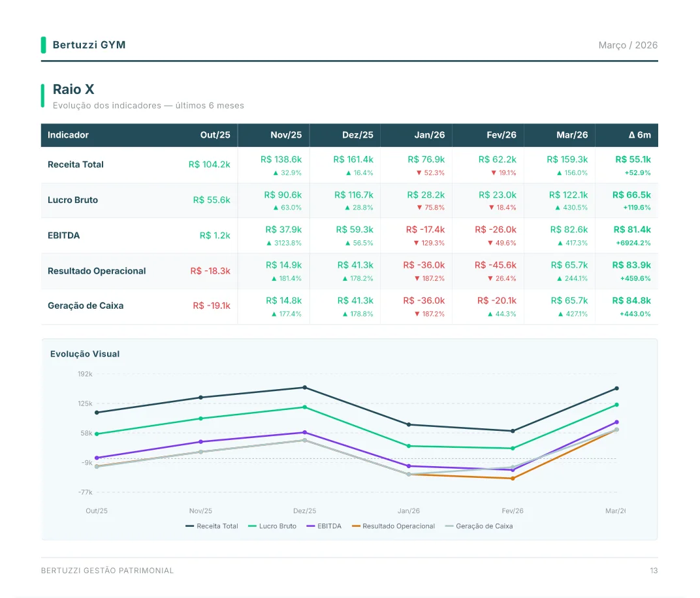Click Lucro Bruto Out/25 value R$ 55.6k
The height and width of the screenshot is (598, 700).
click(x=212, y=200)
